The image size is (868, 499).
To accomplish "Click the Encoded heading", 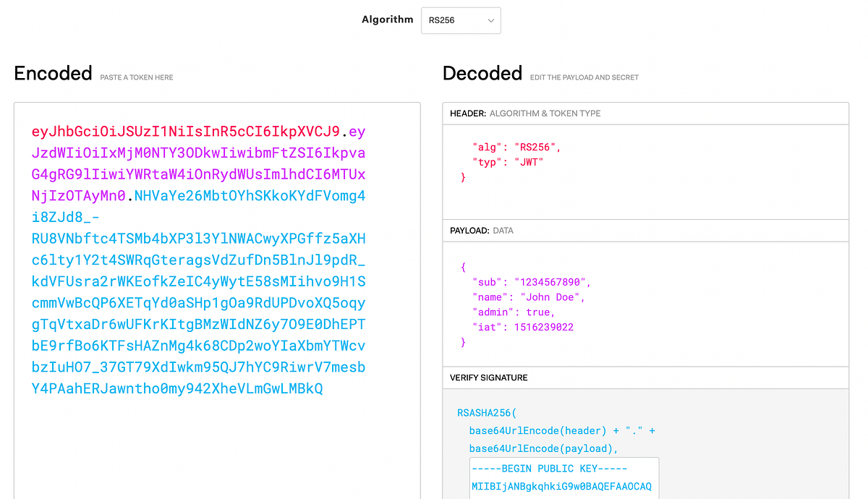I will click(53, 73).
